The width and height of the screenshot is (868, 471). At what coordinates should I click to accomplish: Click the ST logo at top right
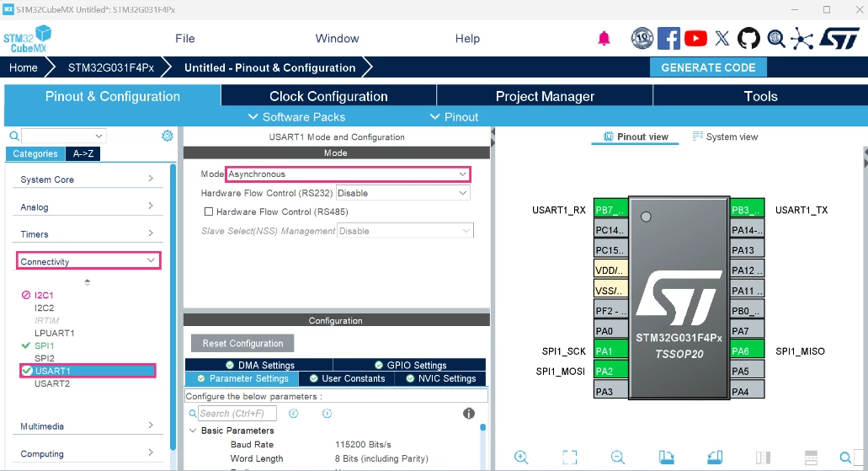pyautogui.click(x=839, y=38)
